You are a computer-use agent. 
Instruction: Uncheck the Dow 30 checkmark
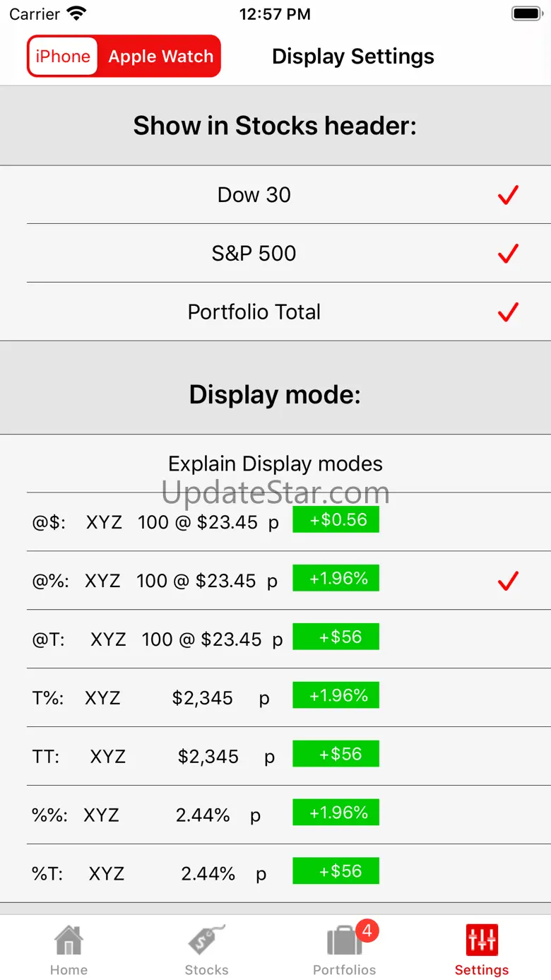coord(508,195)
